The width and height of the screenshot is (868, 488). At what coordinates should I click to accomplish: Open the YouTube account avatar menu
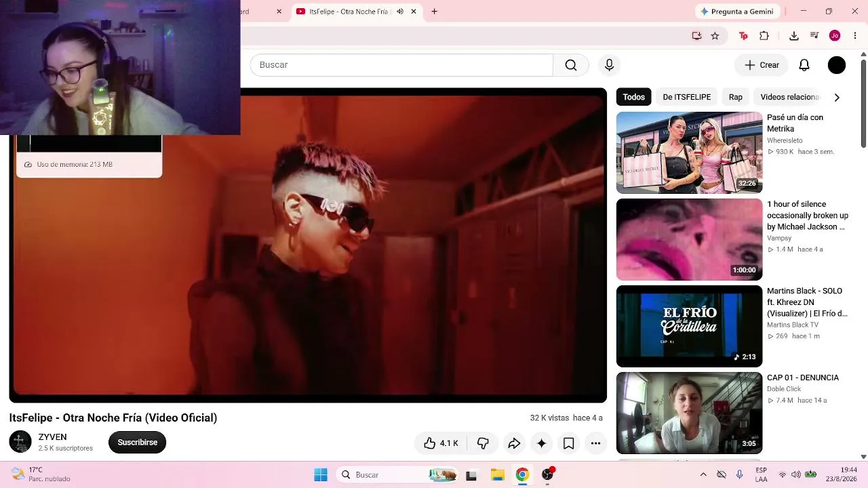point(837,65)
